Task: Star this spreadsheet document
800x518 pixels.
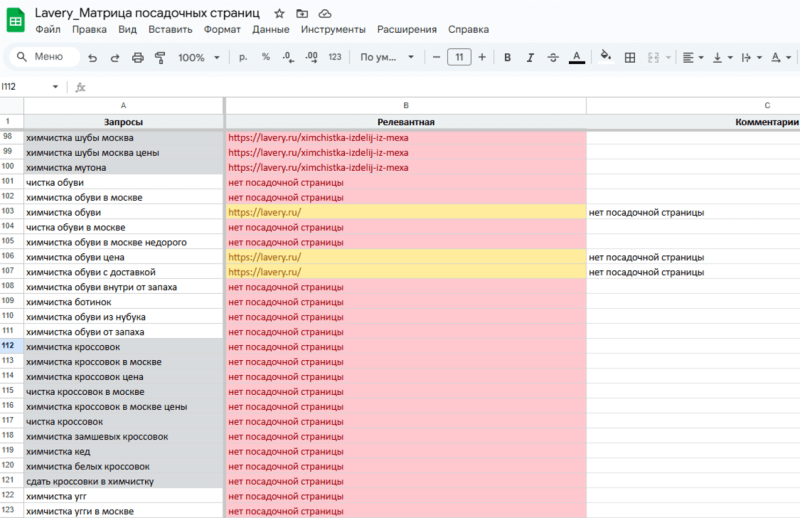Action: [x=279, y=13]
